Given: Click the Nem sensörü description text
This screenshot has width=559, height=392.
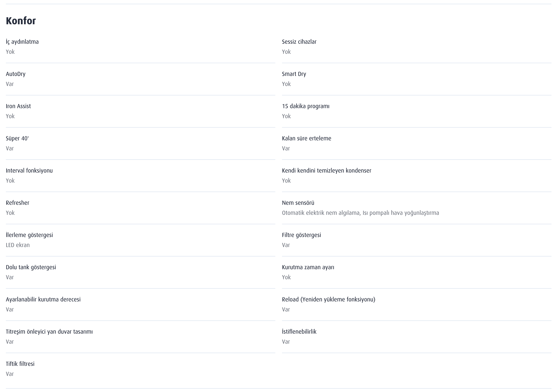Looking at the screenshot, I should (x=360, y=213).
